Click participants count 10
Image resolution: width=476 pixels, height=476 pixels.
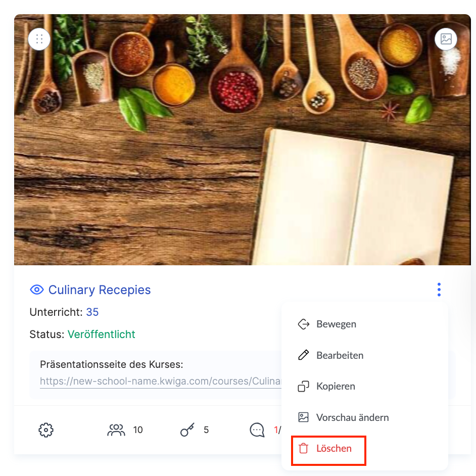click(x=138, y=430)
